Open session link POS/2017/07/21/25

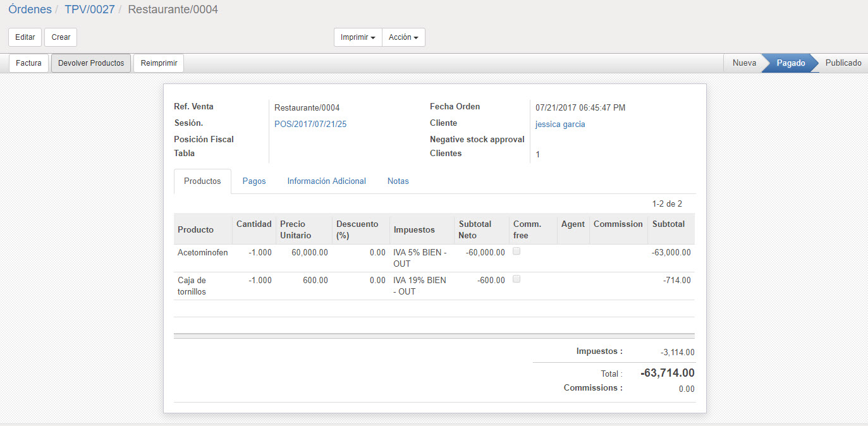(x=310, y=125)
